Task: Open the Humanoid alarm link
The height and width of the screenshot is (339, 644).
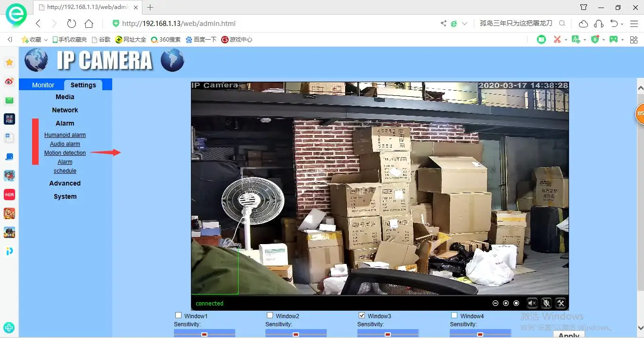Action: (x=65, y=135)
